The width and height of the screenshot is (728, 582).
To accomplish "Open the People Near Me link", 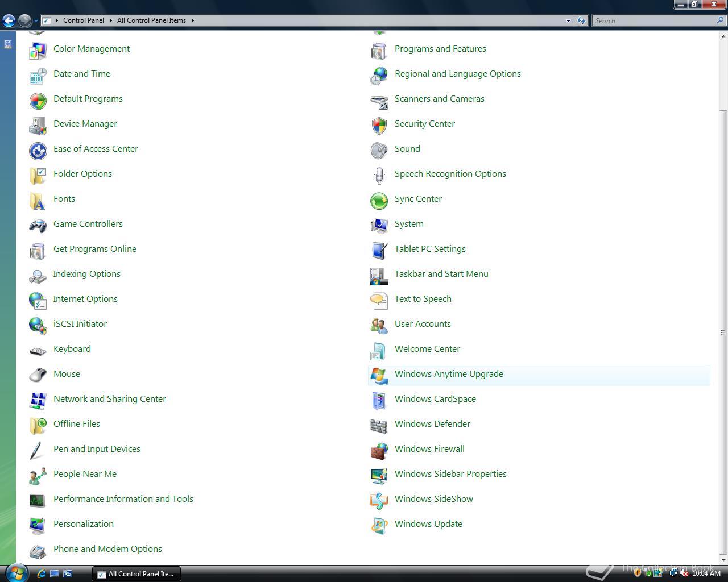I will pyautogui.click(x=85, y=474).
